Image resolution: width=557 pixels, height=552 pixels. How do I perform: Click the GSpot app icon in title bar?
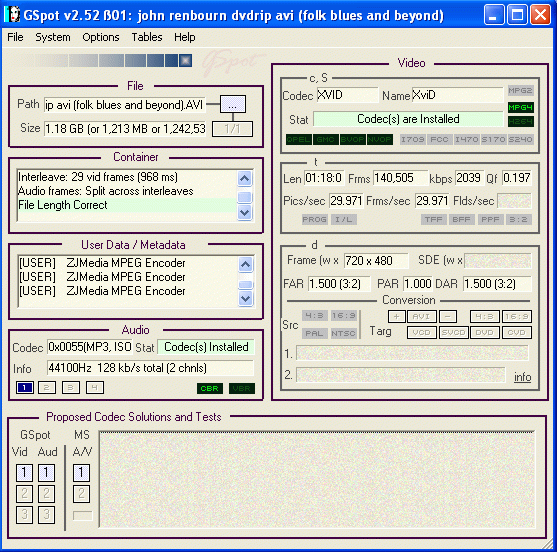tap(13, 15)
